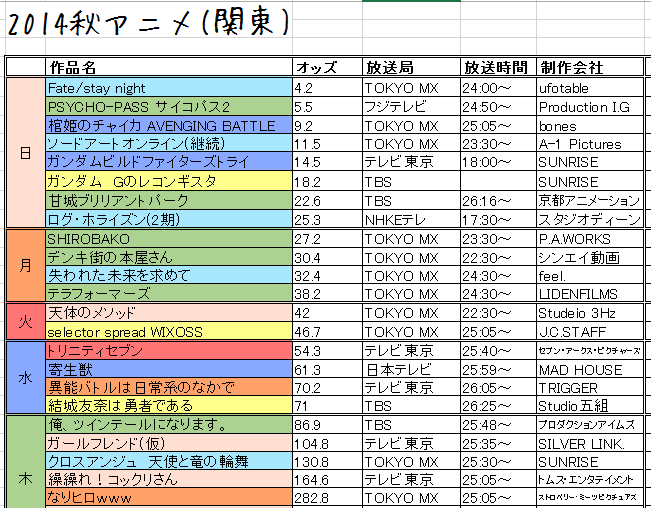This screenshot has height=508, width=651.
Task: Select selector spread WIXOSS cell
Action: (x=169, y=331)
